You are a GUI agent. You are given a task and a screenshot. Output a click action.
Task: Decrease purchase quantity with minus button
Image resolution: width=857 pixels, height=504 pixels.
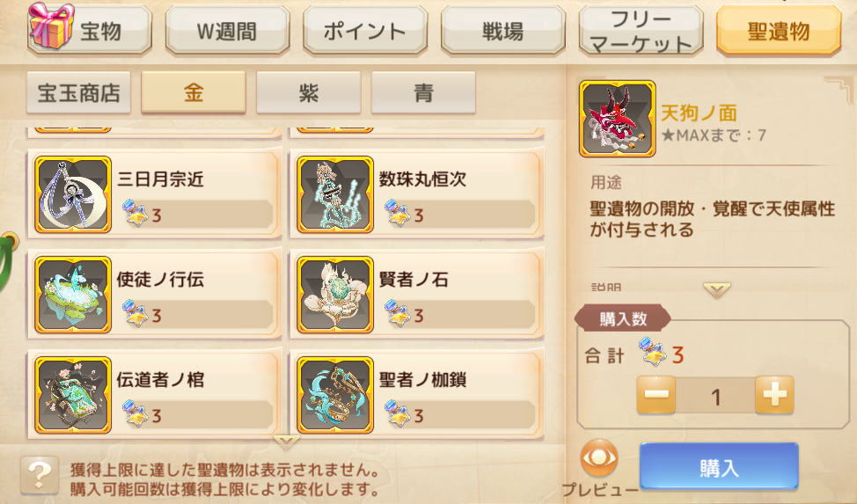656,395
